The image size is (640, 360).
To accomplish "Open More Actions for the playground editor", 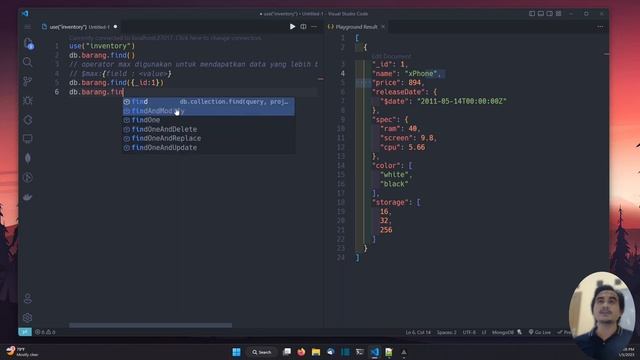I will [314, 27].
